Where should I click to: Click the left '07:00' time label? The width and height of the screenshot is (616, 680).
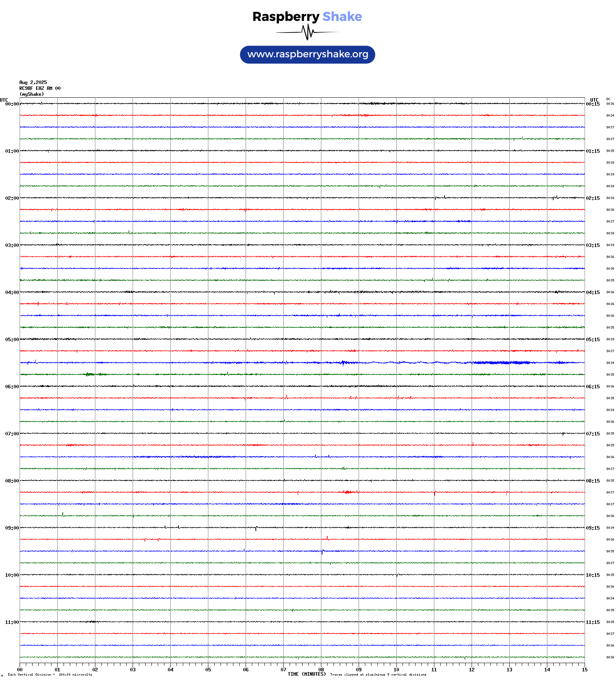pyautogui.click(x=12, y=434)
